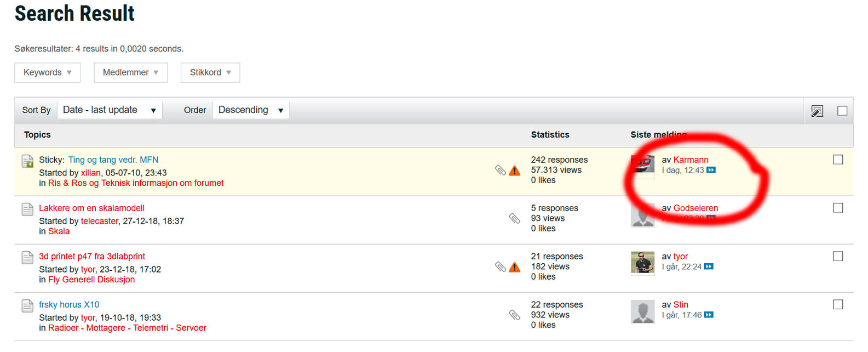The image size is (868, 352).
Task: Open the Keywords filter dropdown
Action: pos(47,72)
